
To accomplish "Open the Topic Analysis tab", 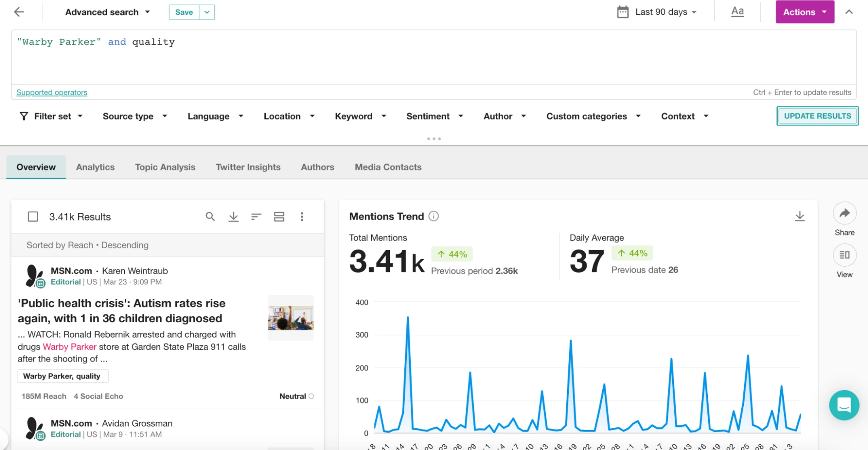I will click(x=165, y=167).
